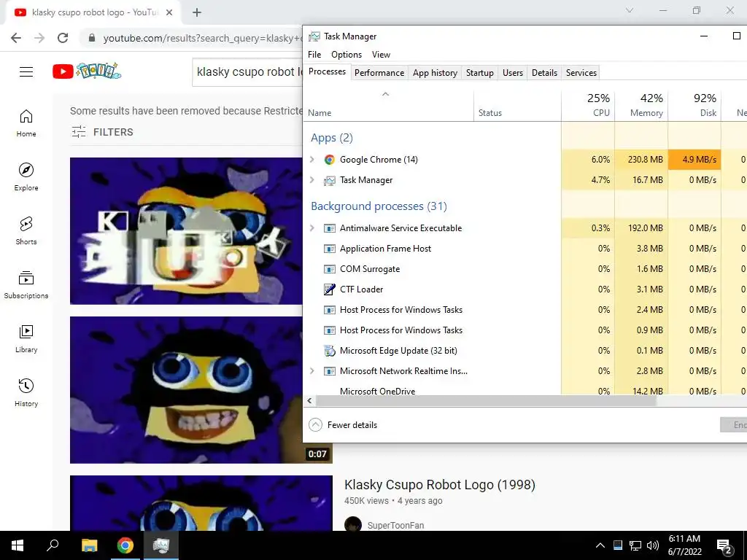Image resolution: width=747 pixels, height=560 pixels.
Task: Open Subscriptions in YouTube sidebar
Action: (26, 285)
